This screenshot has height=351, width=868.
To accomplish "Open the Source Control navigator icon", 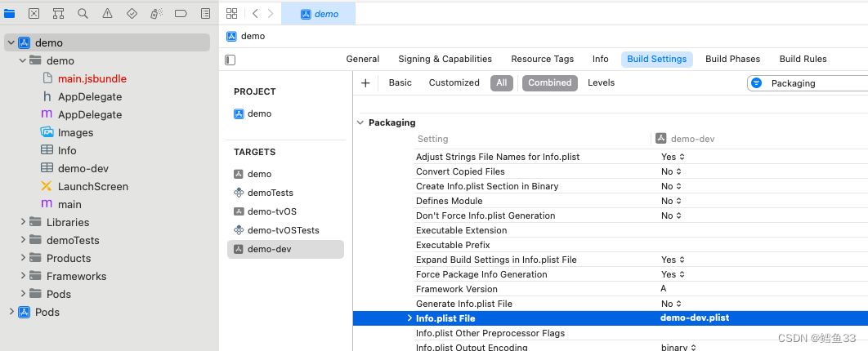I will click(34, 13).
